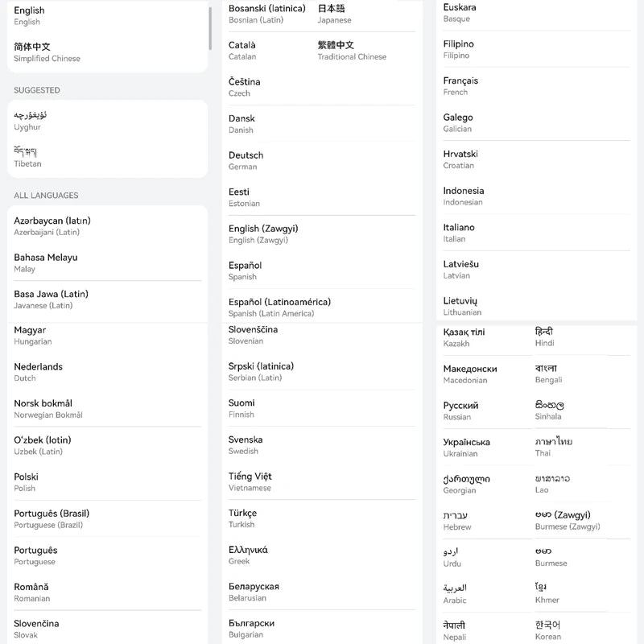Screen dimensions: 644x644
Task: Choose Deutsch (German) language
Action: (246, 160)
